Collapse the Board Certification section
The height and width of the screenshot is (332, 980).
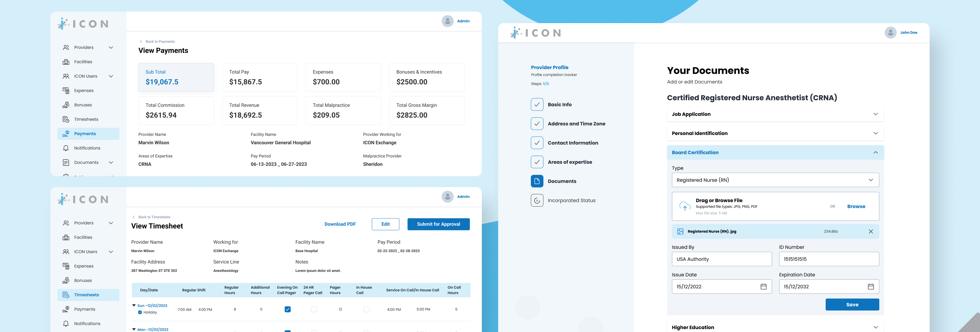[x=875, y=152]
